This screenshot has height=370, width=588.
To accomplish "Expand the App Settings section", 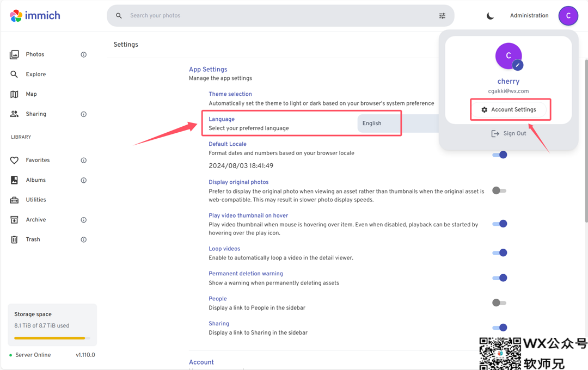I will pyautogui.click(x=208, y=69).
